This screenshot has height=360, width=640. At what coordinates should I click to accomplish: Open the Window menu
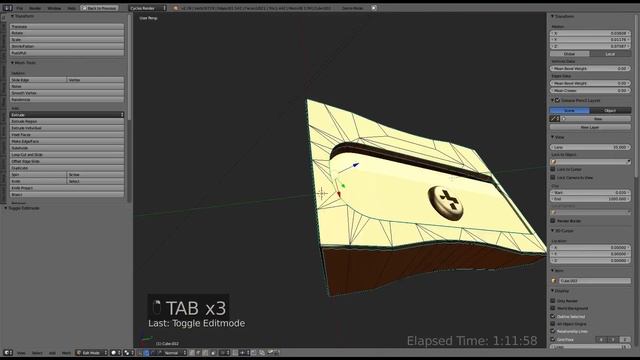[54, 8]
